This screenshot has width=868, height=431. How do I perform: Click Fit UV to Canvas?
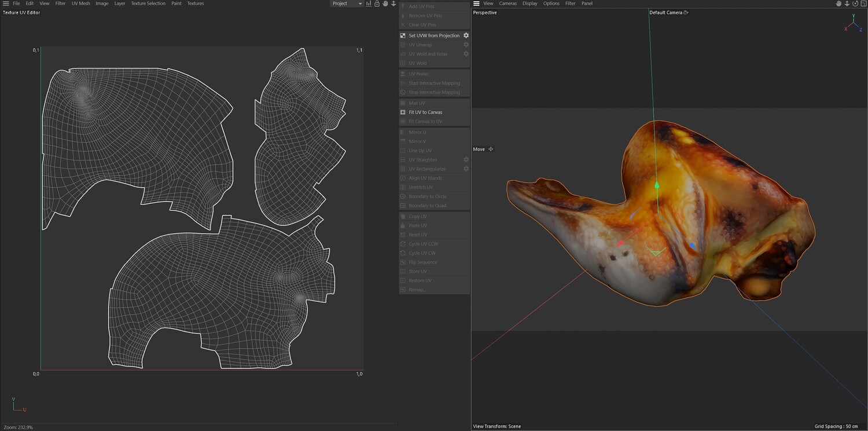pos(425,112)
